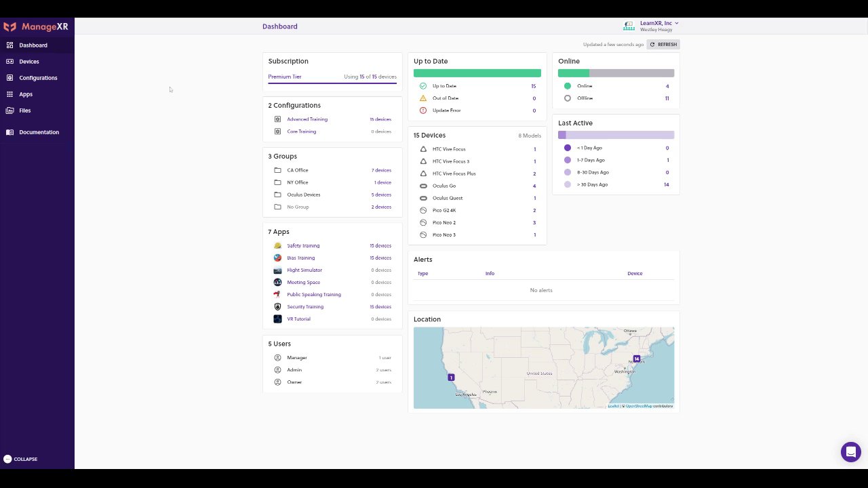
Task: Click the green Online status dot
Action: click(568, 86)
